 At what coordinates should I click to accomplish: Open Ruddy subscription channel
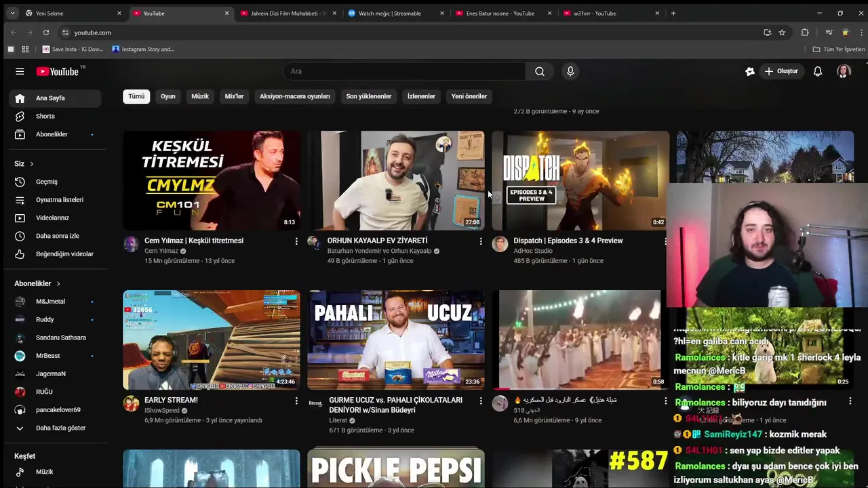55,319
